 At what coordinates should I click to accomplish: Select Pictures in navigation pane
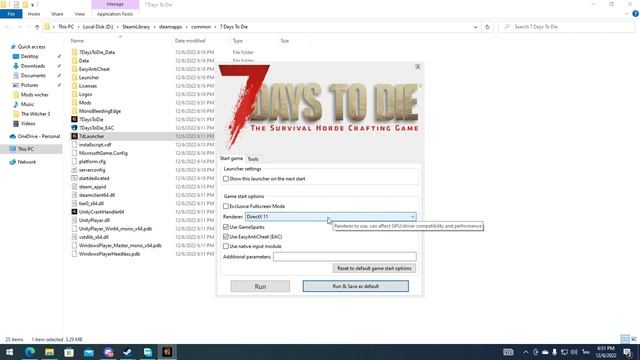29,85
